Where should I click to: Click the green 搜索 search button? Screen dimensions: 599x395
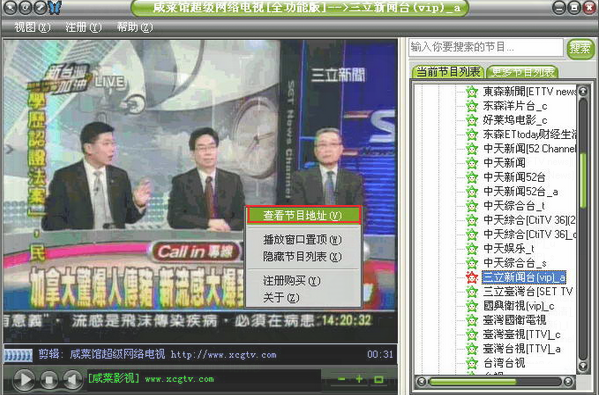(580, 49)
